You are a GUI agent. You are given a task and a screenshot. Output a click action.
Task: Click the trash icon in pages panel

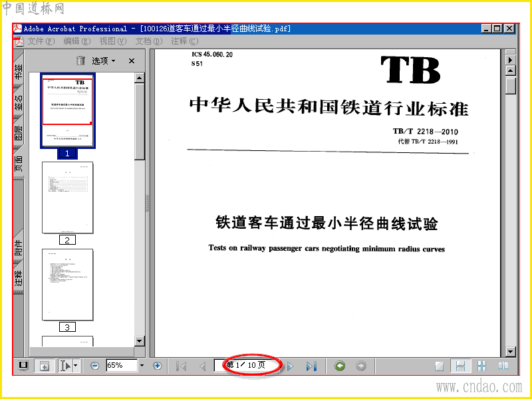click(80, 61)
